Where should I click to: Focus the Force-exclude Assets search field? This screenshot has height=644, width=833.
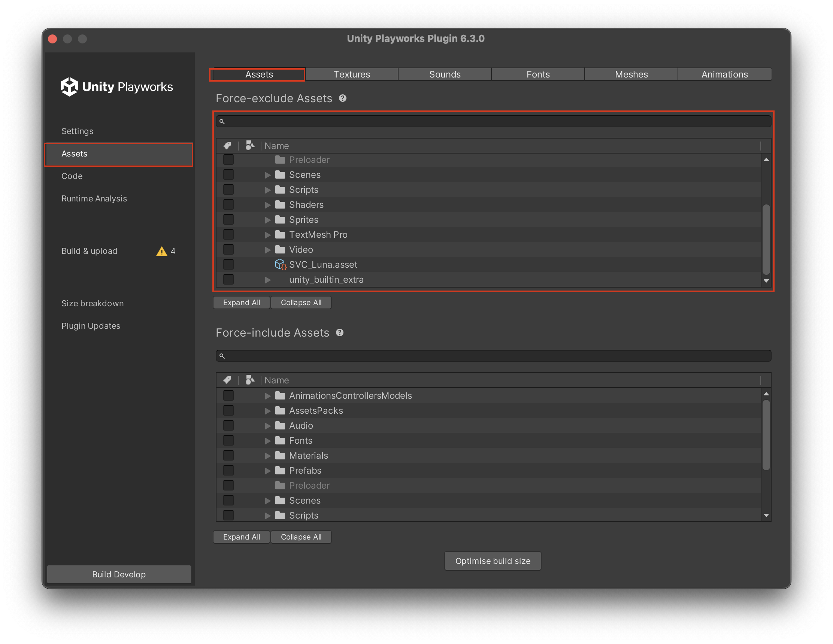tap(494, 122)
